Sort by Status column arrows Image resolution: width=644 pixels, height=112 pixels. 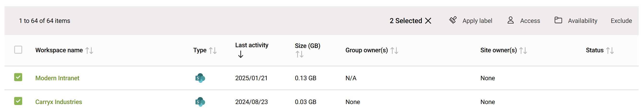tap(610, 51)
